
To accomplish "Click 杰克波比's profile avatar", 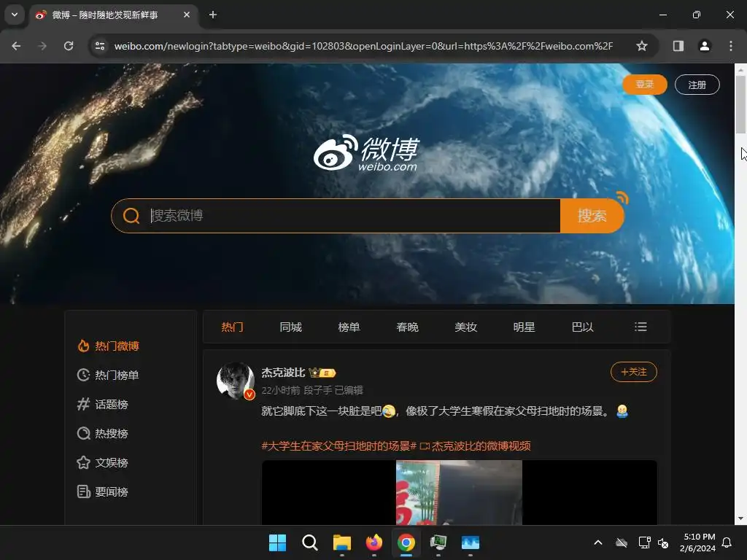I will pos(236,381).
